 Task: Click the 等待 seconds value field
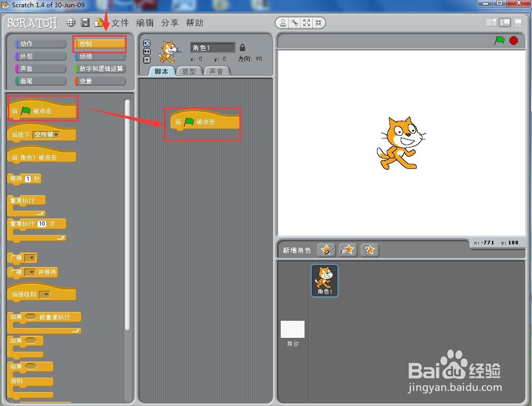(28, 179)
